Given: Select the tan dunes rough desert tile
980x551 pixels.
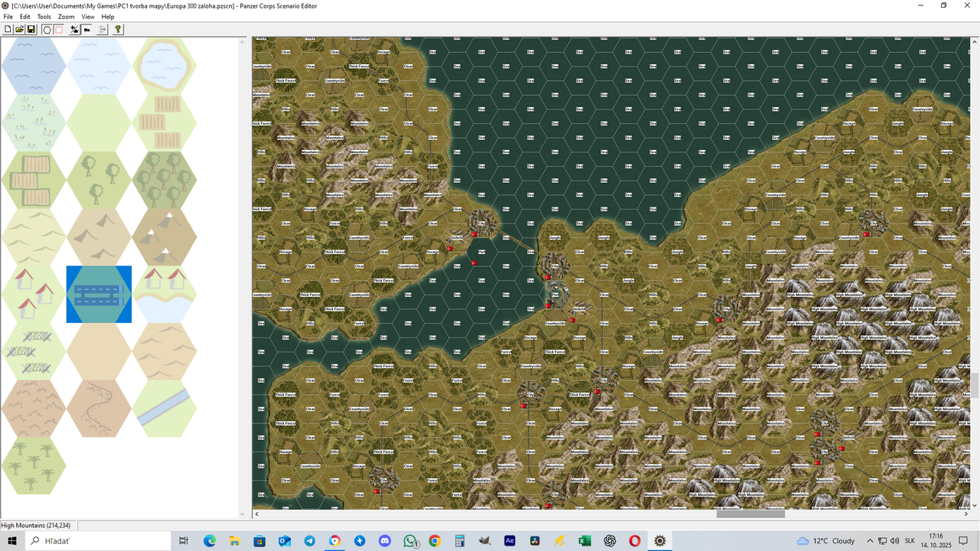Looking at the screenshot, I should (x=165, y=351).
